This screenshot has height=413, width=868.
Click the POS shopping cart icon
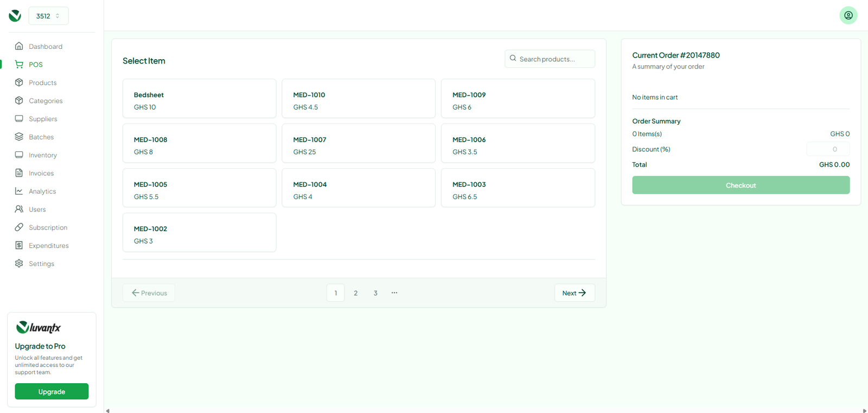pyautogui.click(x=19, y=64)
